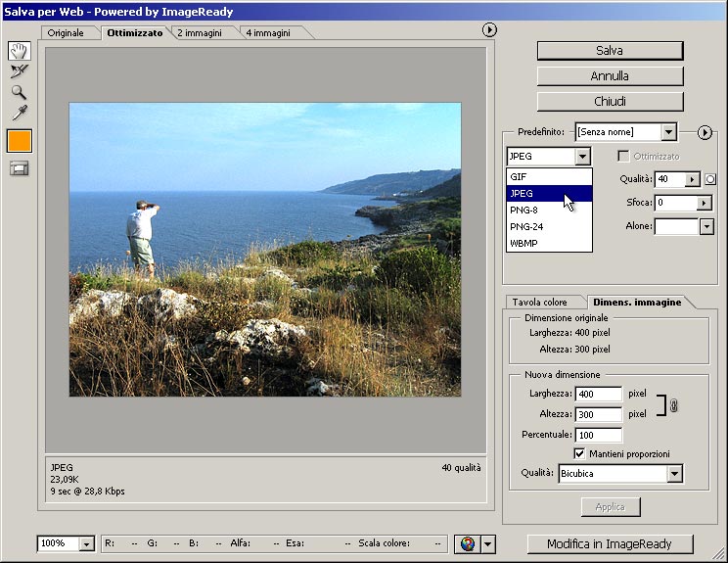Open the Bicubica resampling quality dropdown
728x563 pixels.
pos(673,474)
